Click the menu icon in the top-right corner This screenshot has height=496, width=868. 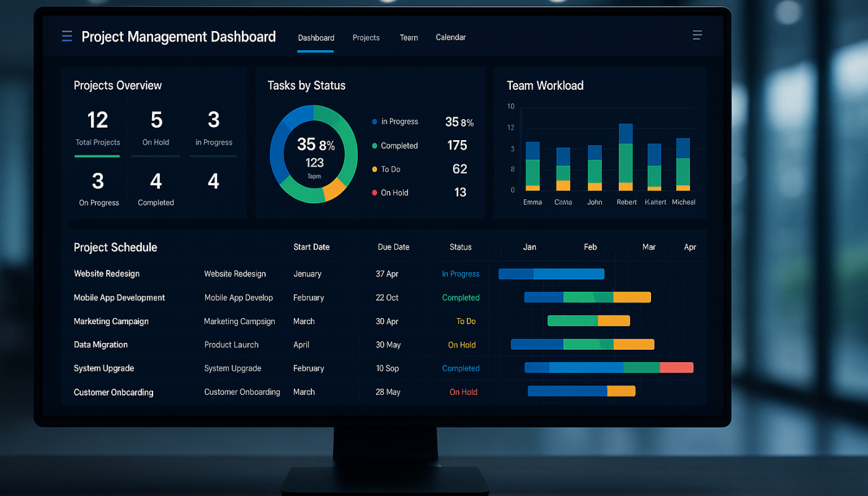coord(697,35)
